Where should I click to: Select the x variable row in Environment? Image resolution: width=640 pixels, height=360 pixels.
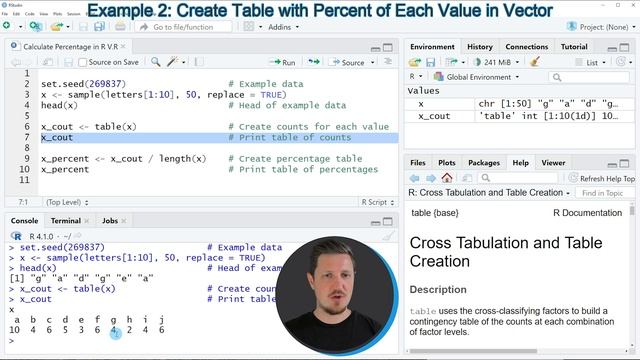(520, 104)
